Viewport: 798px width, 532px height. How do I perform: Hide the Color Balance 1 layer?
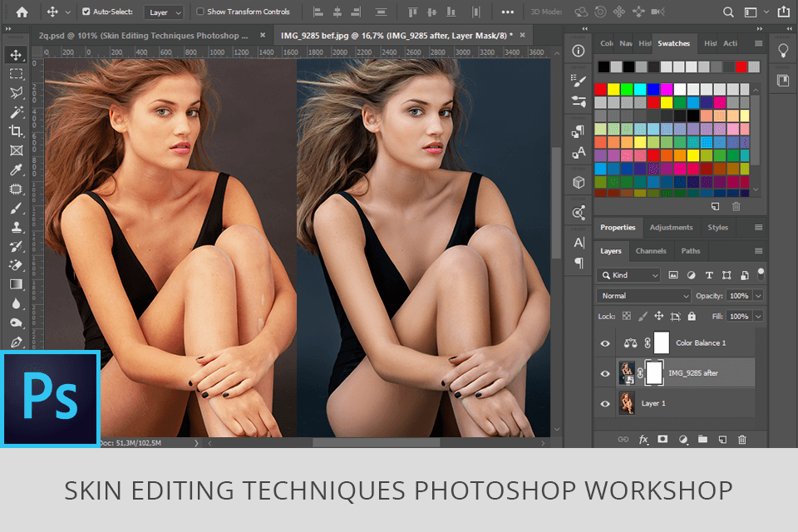click(x=605, y=342)
